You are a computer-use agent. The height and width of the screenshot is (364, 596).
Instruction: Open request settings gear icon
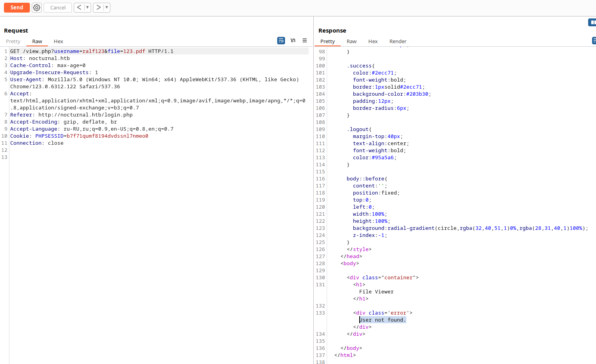37,7
